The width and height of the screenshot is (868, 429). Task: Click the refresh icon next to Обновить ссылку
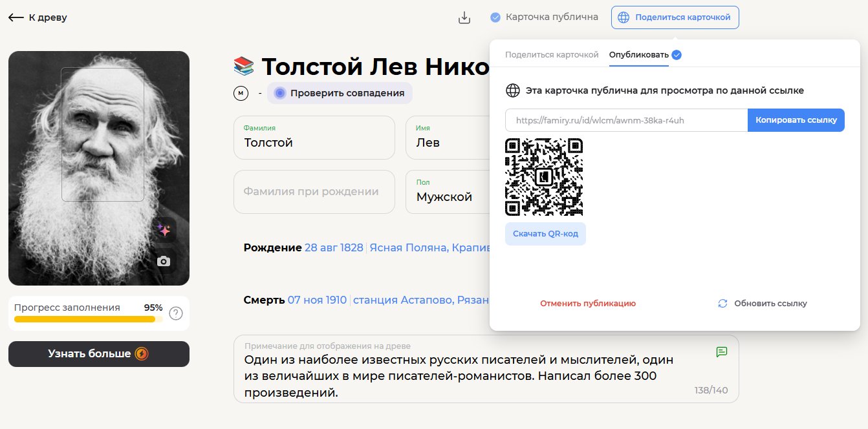722,303
